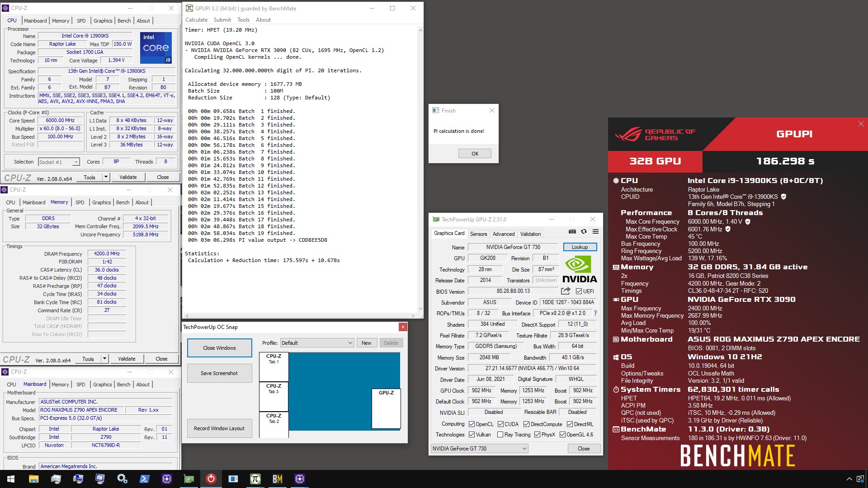
Task: Click the red power button taskbar icon
Action: click(211, 479)
